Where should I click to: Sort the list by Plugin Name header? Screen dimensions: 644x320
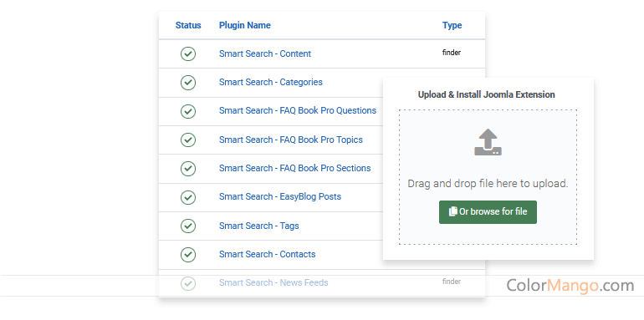click(245, 25)
